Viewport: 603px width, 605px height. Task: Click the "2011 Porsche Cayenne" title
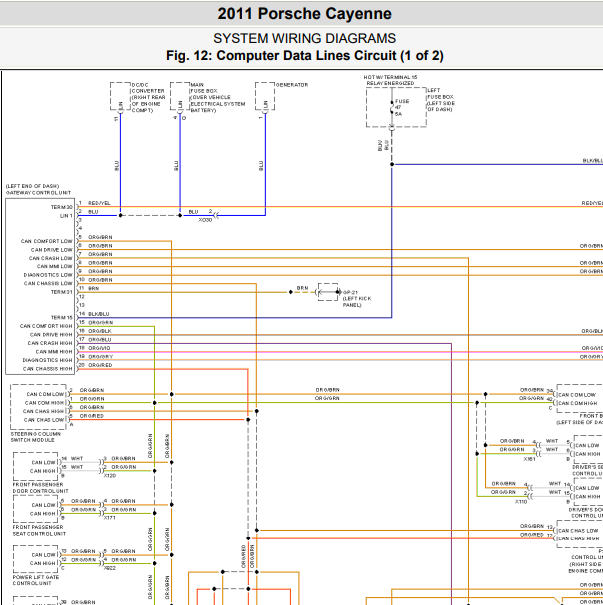304,14
